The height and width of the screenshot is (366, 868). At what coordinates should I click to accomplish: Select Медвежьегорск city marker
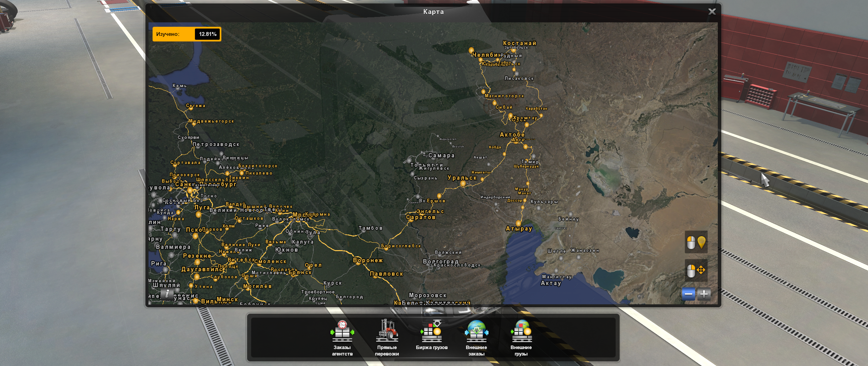pos(194,124)
